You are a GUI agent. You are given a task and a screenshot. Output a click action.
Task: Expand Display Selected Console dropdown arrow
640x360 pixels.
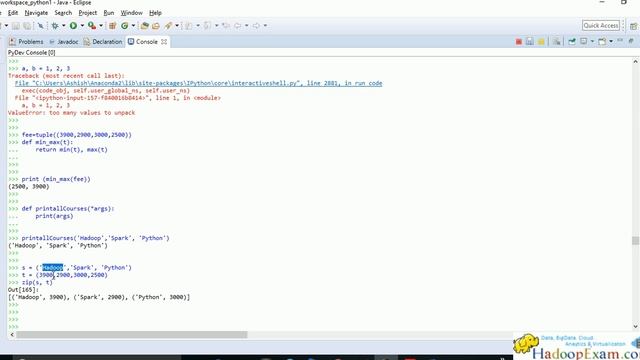pyautogui.click(x=592, y=41)
